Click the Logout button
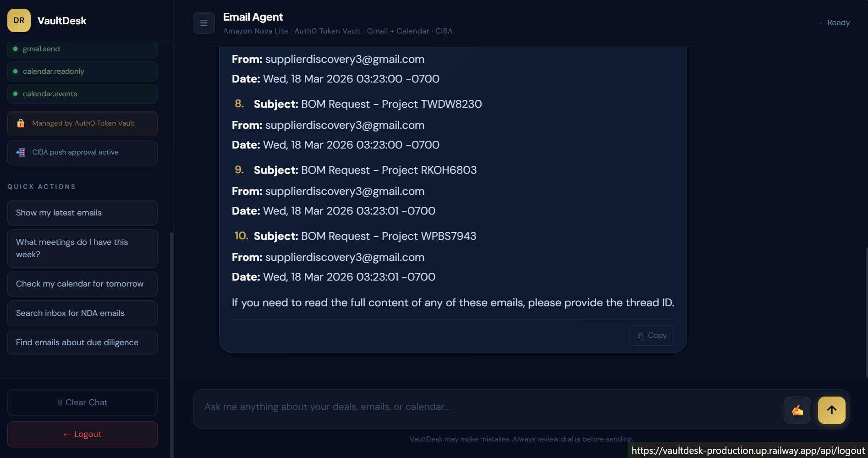868x458 pixels. [x=82, y=434]
